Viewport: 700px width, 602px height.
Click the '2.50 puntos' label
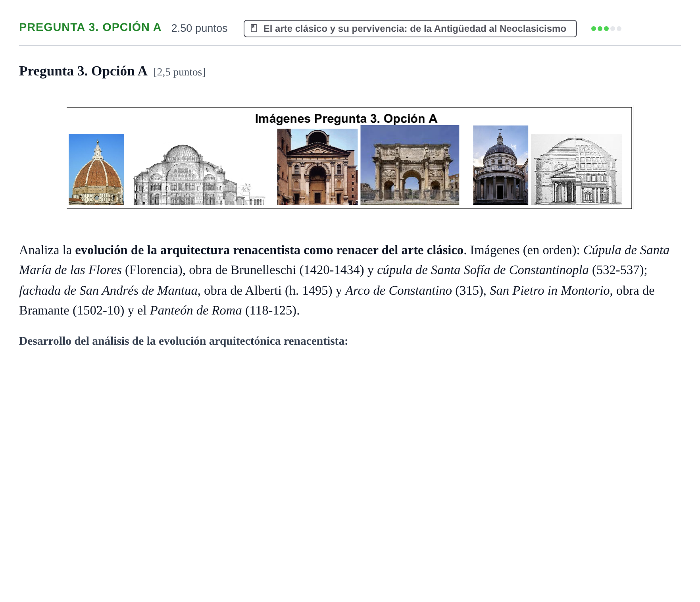click(199, 28)
